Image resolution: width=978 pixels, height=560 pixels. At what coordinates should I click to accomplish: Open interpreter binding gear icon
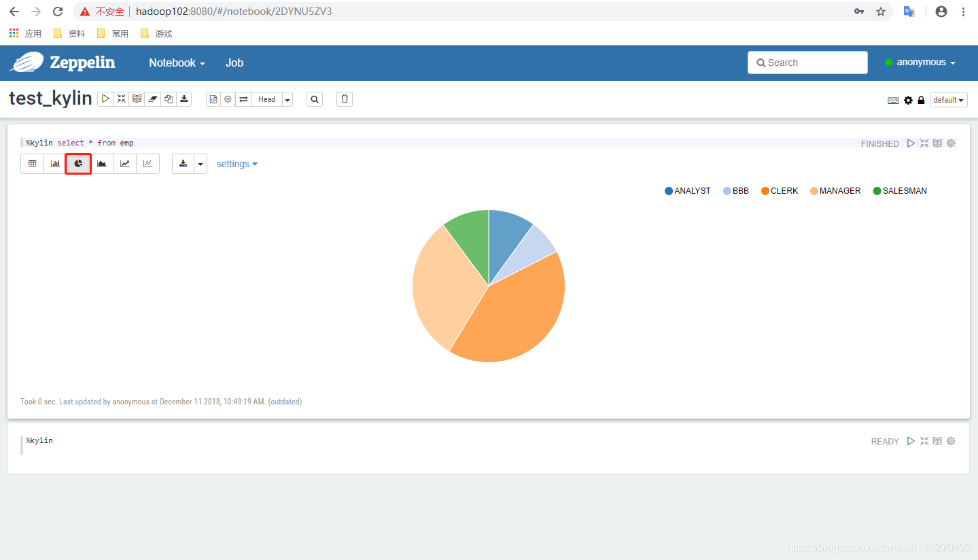pos(908,100)
